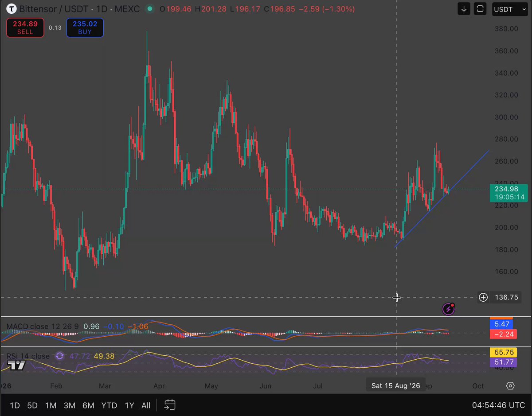The image size is (532, 416).
Task: Click the MACD -0.10 blue value
Action: (113, 327)
